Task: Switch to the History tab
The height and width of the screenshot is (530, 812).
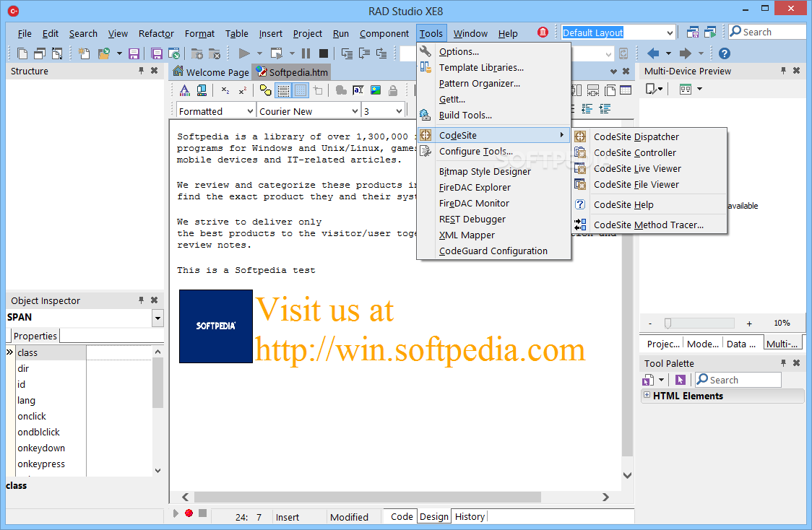Action: tap(470, 516)
